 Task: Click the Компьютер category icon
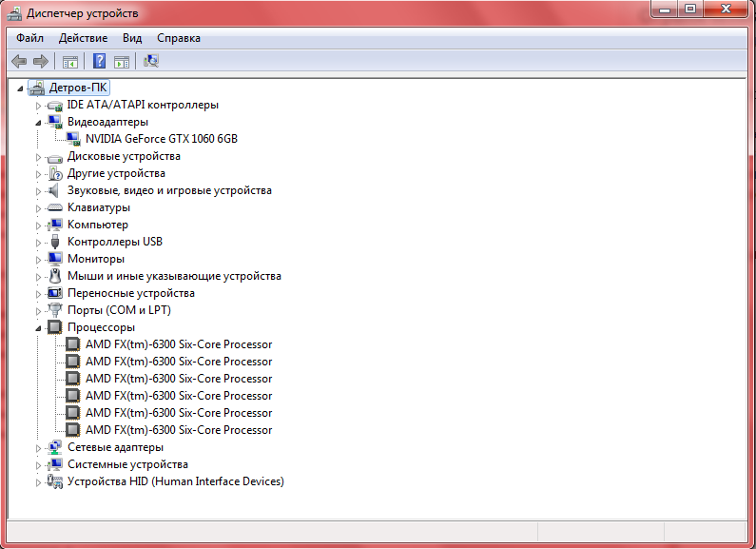pos(55,225)
